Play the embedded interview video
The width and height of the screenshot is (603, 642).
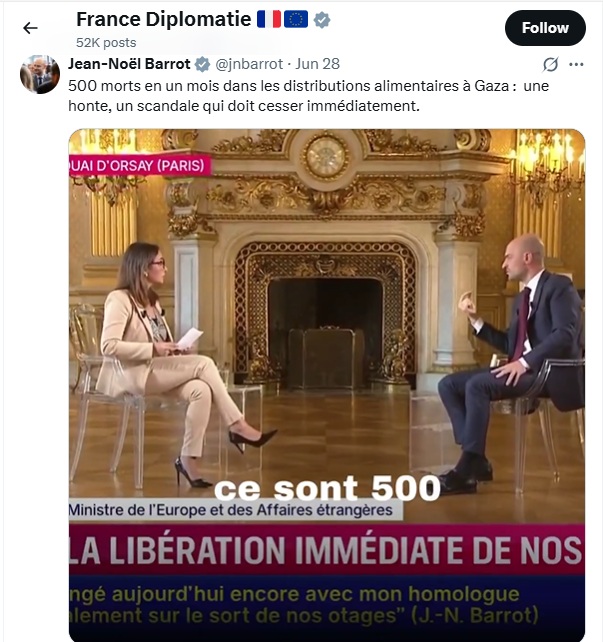pos(327,385)
